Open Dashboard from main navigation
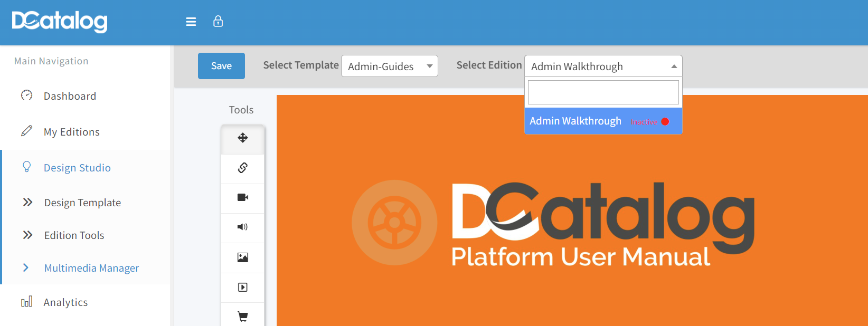Viewport: 868px width, 326px height. coord(70,96)
